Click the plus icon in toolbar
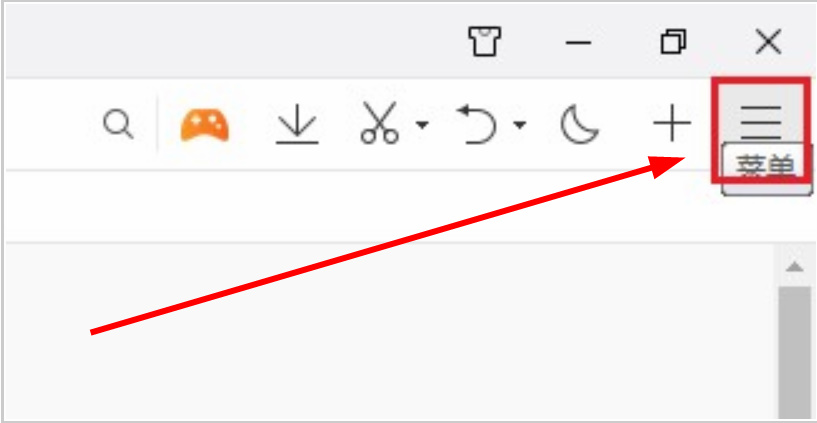The image size is (817, 423). pyautogui.click(x=672, y=123)
